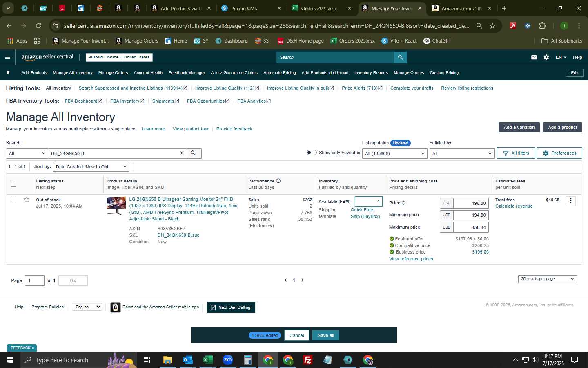This screenshot has height=368, width=588.
Task: Open the SKU DH_24GN650-B.aus link
Action: coord(178,235)
